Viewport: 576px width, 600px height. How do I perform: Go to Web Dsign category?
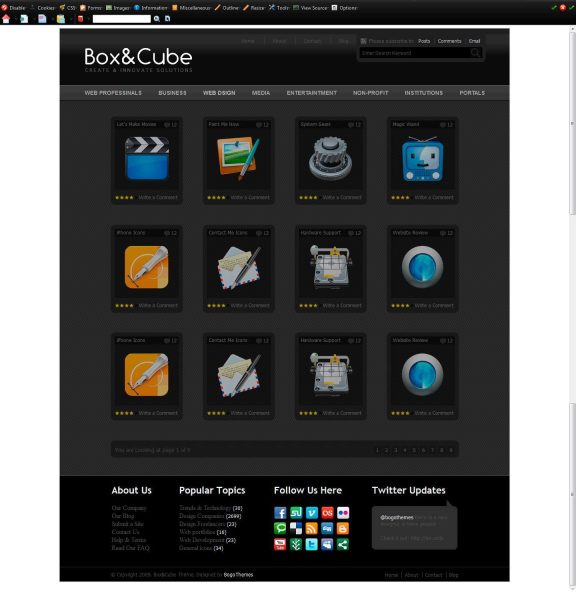(219, 93)
